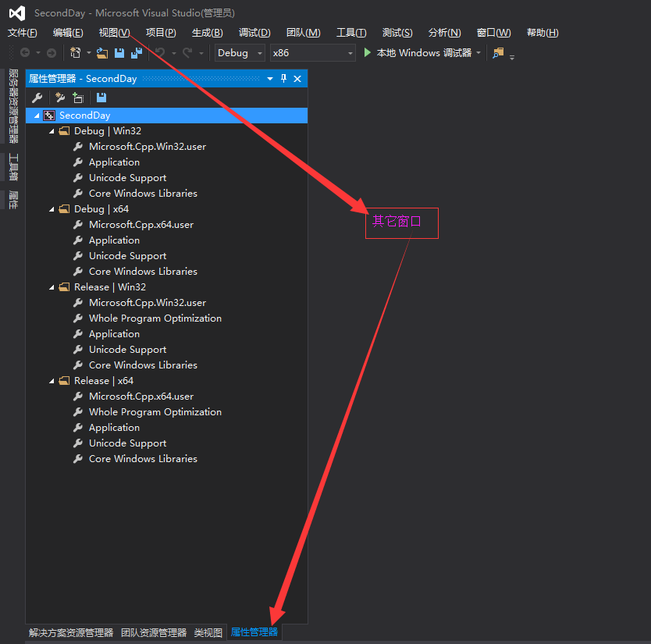The height and width of the screenshot is (644, 651).
Task: Click the toolbar Save icon beside Open File
Action: [119, 53]
